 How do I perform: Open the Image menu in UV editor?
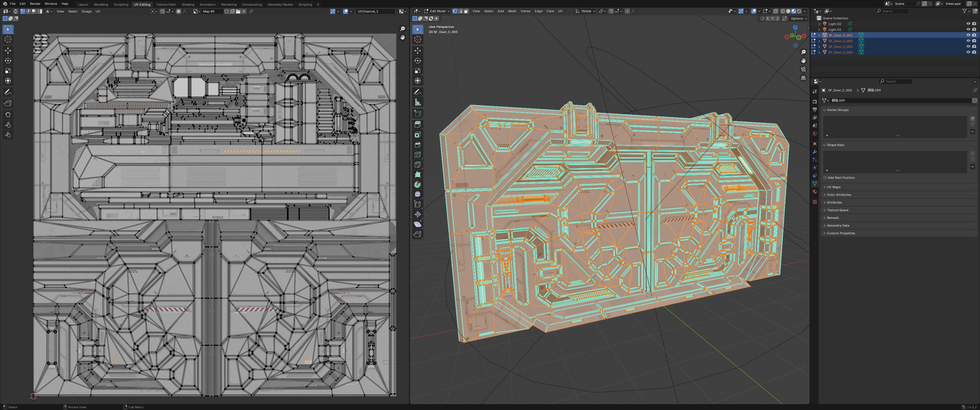(x=86, y=11)
